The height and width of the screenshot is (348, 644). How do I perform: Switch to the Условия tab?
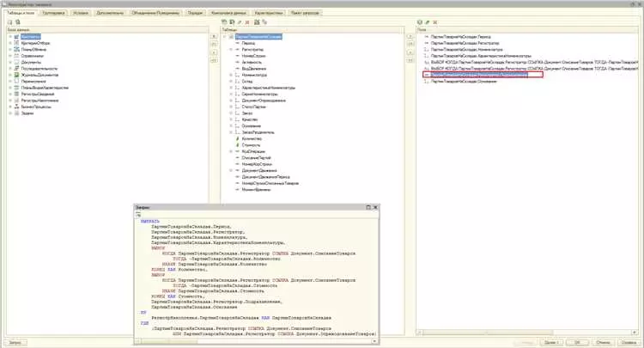point(81,13)
